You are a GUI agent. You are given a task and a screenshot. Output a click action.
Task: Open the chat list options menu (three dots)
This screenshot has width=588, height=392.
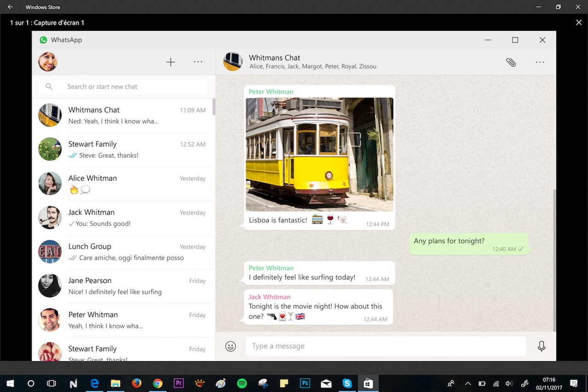point(198,62)
